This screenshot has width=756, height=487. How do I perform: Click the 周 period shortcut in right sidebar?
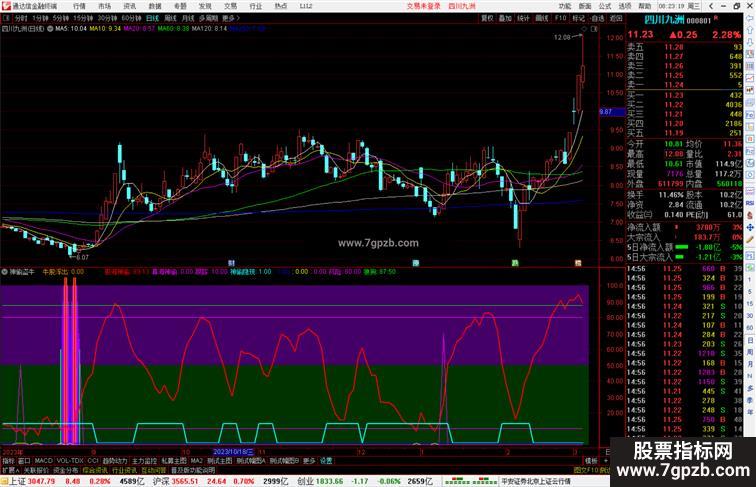(750, 352)
